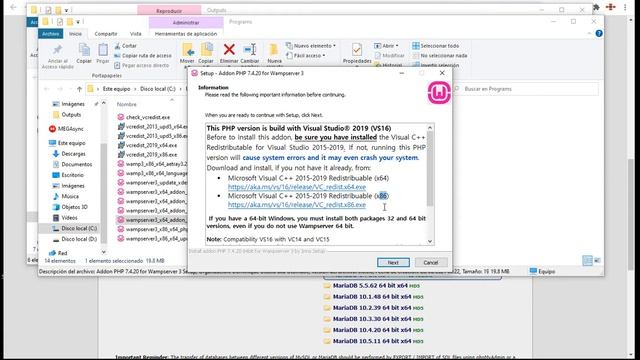Image resolution: width=640 pixels, height=360 pixels.
Task: Open the Abrir dropdown in ribbon
Action: pos(386,46)
